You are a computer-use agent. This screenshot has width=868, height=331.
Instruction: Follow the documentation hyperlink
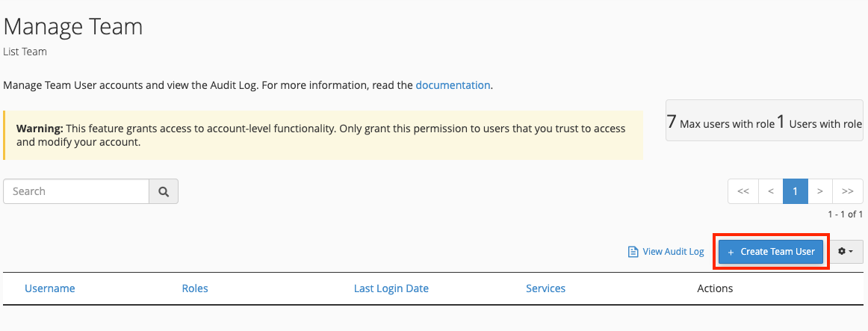click(453, 85)
